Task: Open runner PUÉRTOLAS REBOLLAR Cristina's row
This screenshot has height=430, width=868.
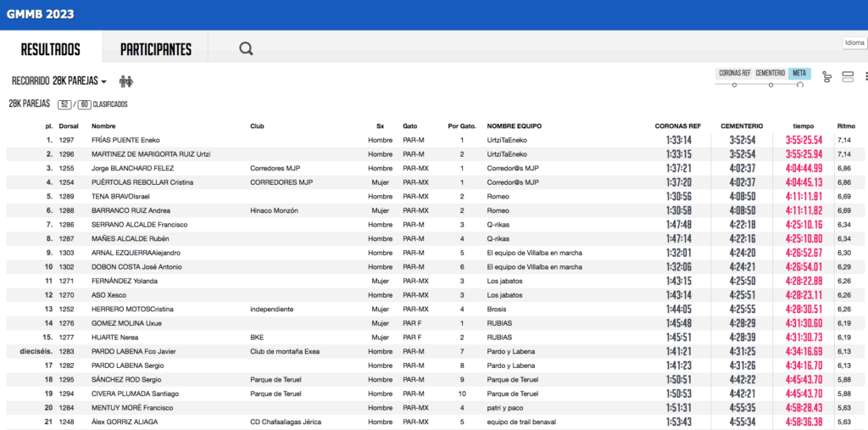Action: click(137, 182)
